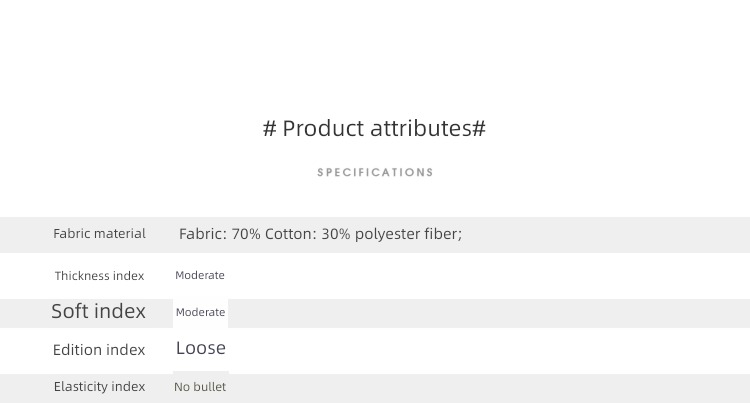This screenshot has width=750, height=403.
Task: Select the Soft index label
Action: 99,311
